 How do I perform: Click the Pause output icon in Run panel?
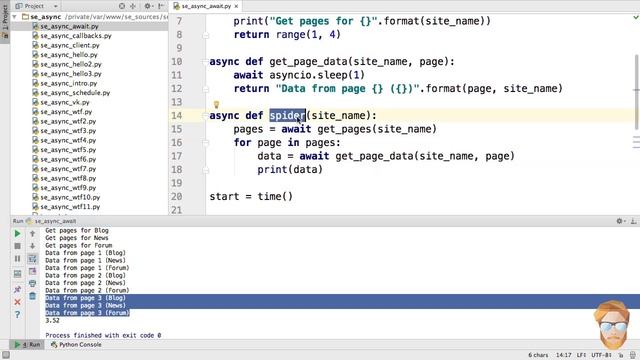[x=17, y=259]
